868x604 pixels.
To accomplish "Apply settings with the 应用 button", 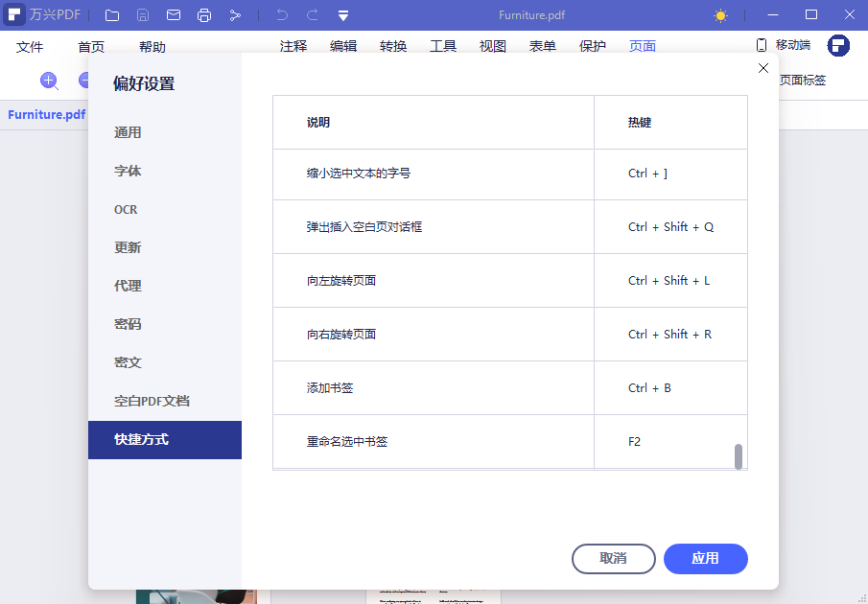I will (x=705, y=559).
